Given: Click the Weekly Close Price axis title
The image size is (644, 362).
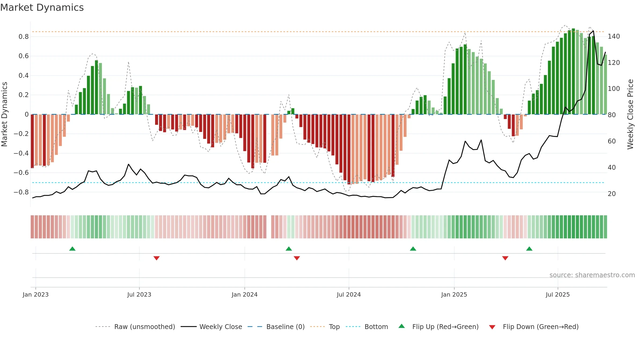Looking at the screenshot, I should (630, 114).
